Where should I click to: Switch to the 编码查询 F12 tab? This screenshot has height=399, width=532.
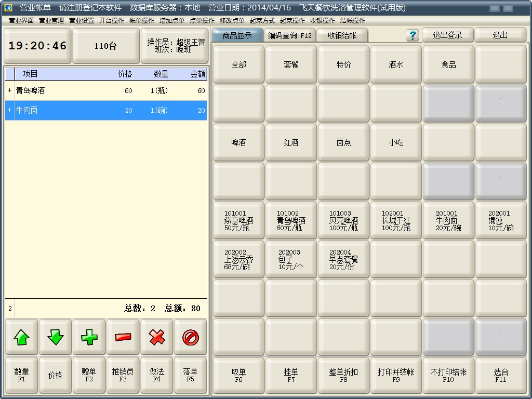(290, 35)
